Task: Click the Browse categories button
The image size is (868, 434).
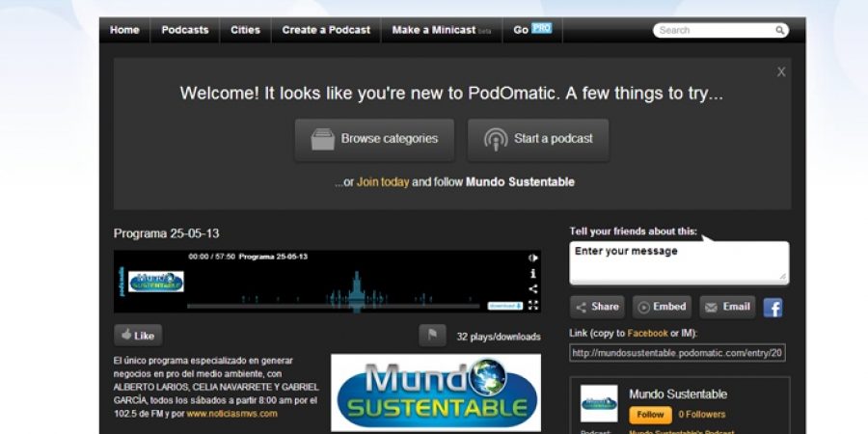Action: [374, 140]
